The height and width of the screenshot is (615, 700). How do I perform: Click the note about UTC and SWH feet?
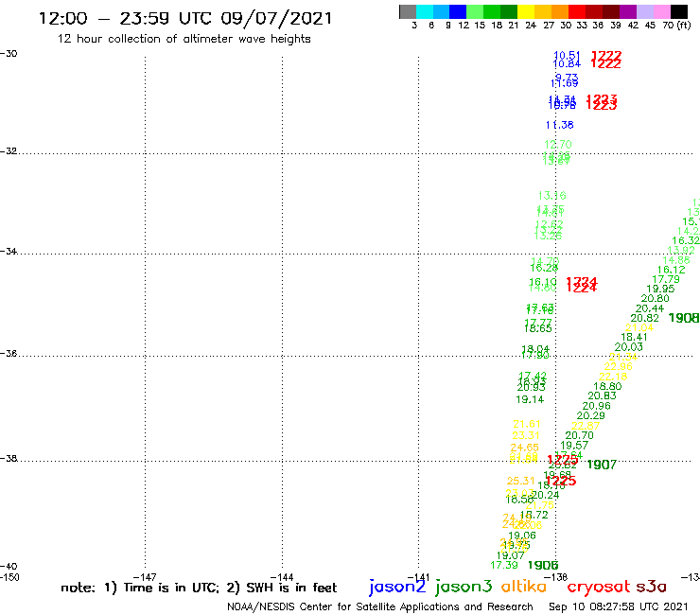[199, 588]
